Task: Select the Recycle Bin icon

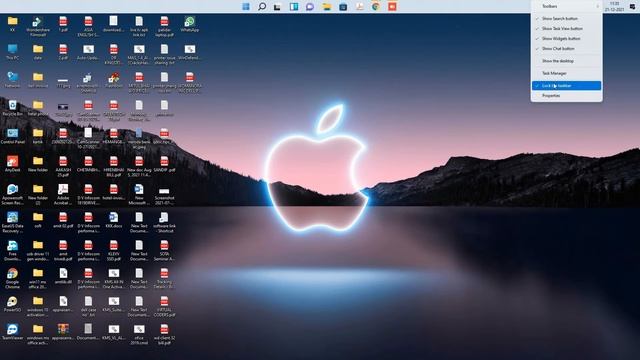Action: (x=12, y=109)
